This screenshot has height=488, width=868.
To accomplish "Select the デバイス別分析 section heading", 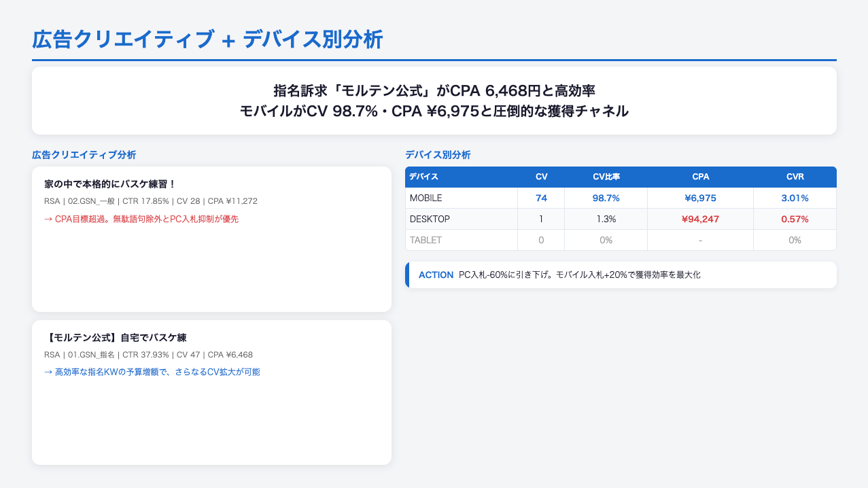I will click(437, 155).
